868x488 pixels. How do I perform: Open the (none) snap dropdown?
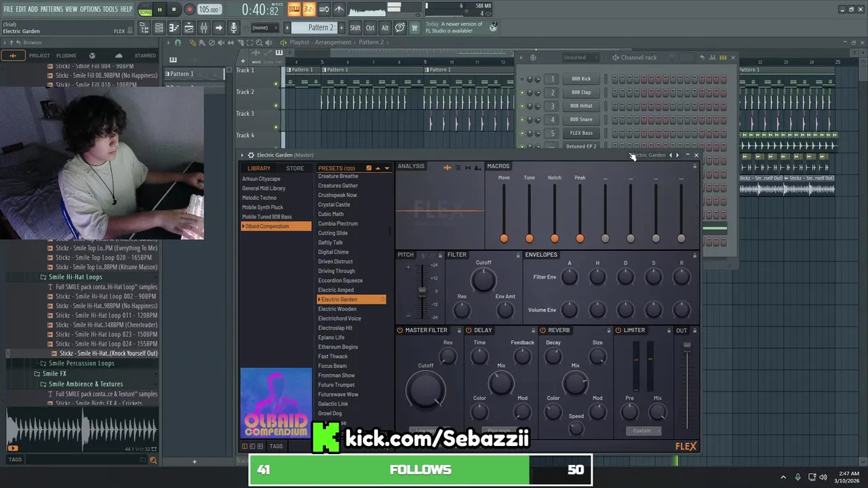(265, 28)
